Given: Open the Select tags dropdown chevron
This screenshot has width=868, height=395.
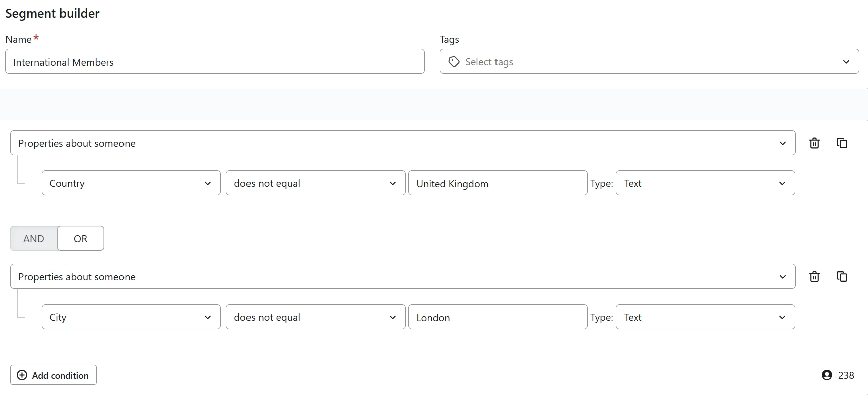Looking at the screenshot, I should [846, 62].
